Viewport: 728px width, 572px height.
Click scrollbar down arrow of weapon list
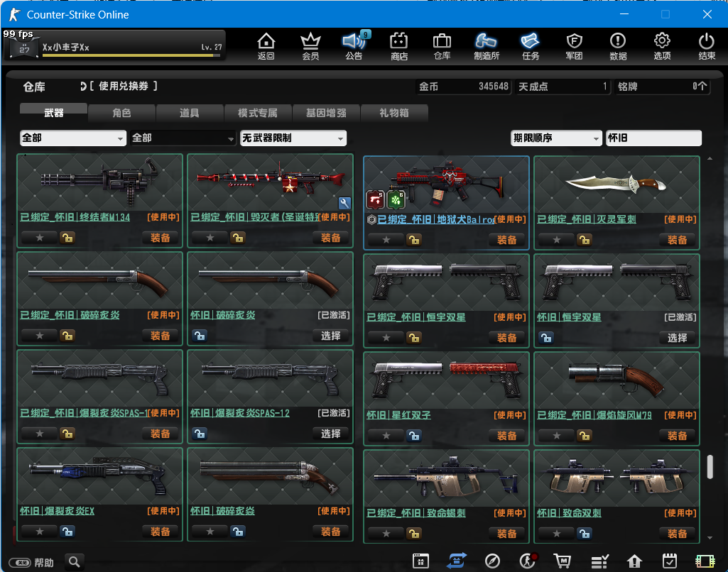[x=710, y=538]
